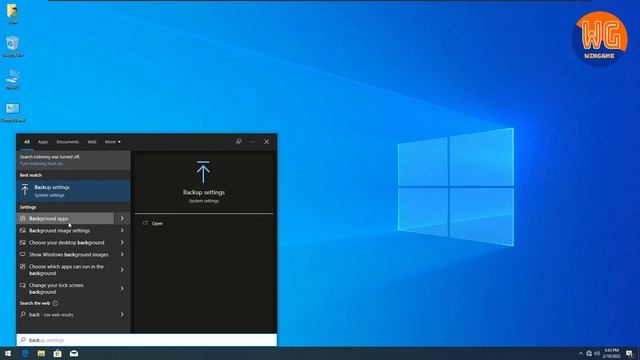Expand Show Windows background images chevron

(x=122, y=254)
